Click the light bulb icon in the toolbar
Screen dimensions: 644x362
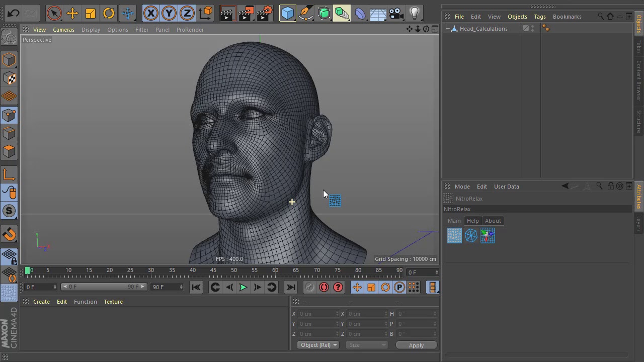click(x=414, y=13)
